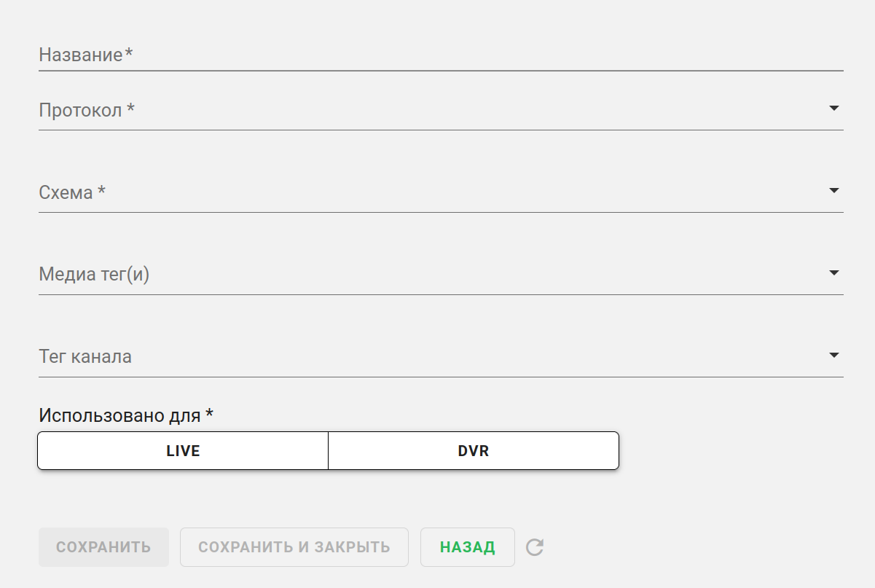
Task: Click the Схема label text
Action: pyautogui.click(x=72, y=193)
